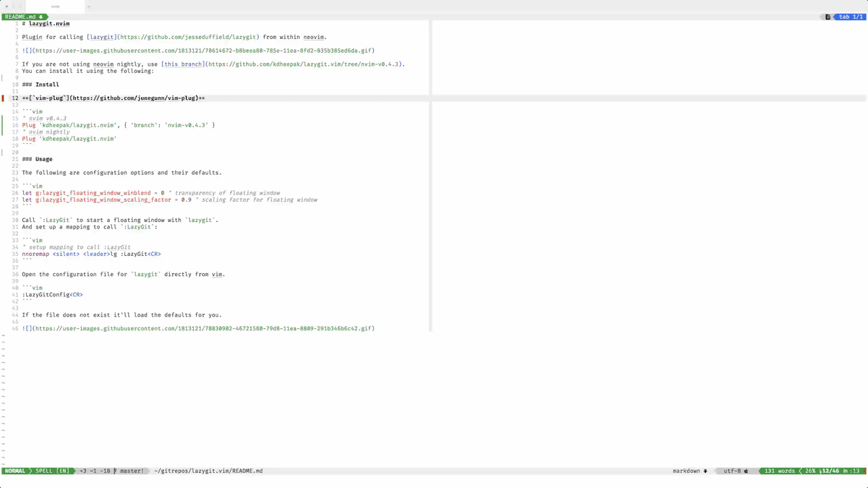The width and height of the screenshot is (868, 488).
Task: Click the 26% scroll position indicator
Action: pyautogui.click(x=809, y=471)
